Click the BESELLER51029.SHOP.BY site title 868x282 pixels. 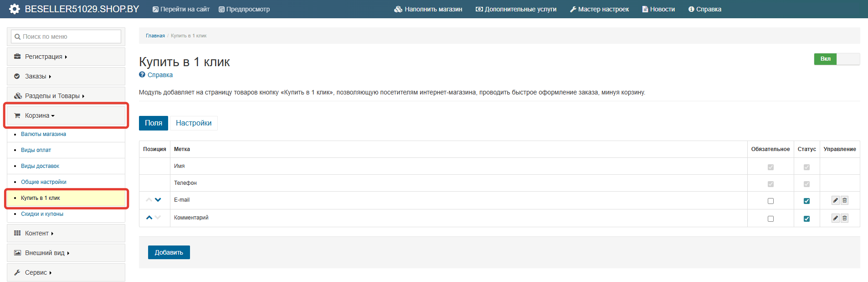(82, 9)
